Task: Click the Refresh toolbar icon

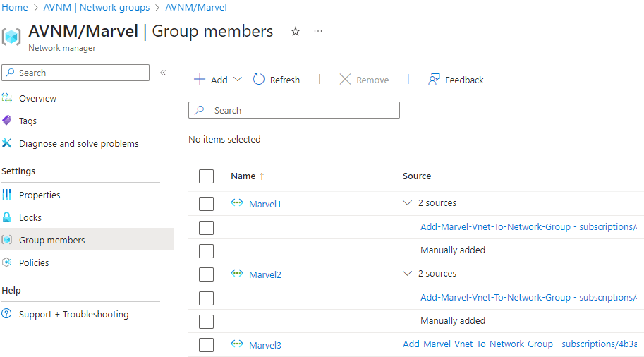Action: click(x=259, y=80)
